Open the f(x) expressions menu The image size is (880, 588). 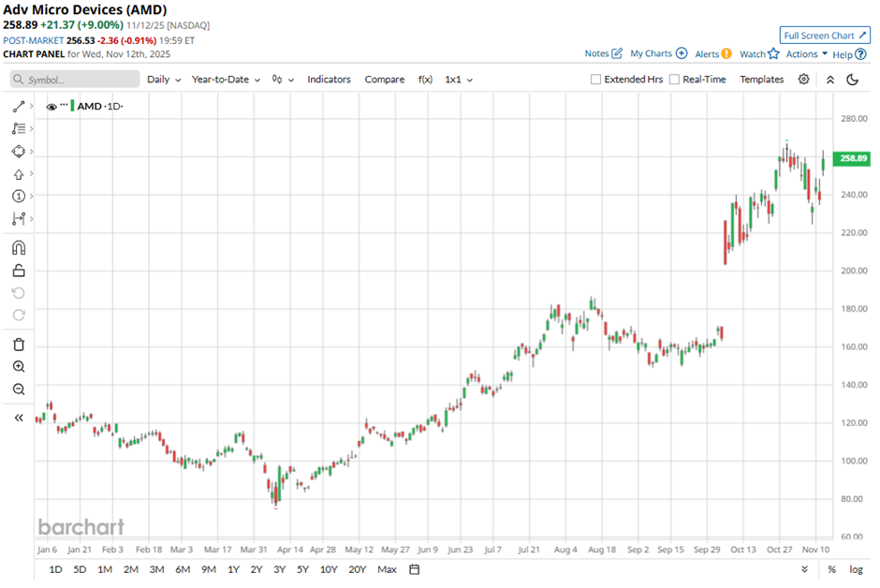[425, 80]
